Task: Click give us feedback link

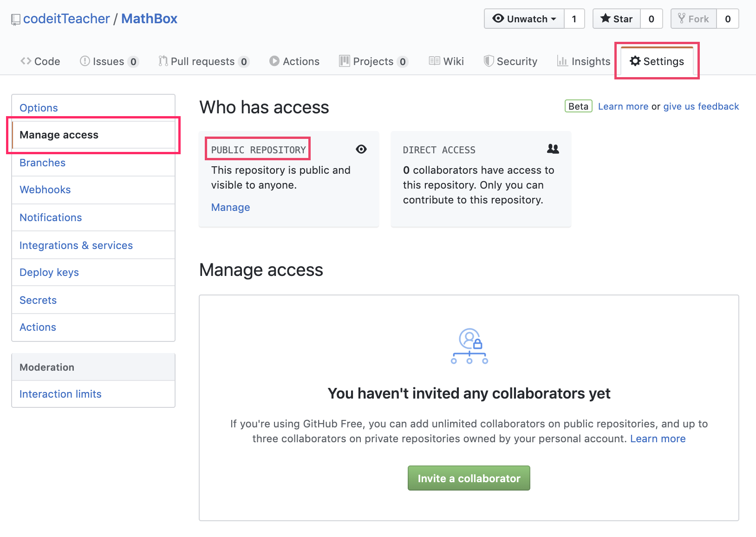Action: 701,106
